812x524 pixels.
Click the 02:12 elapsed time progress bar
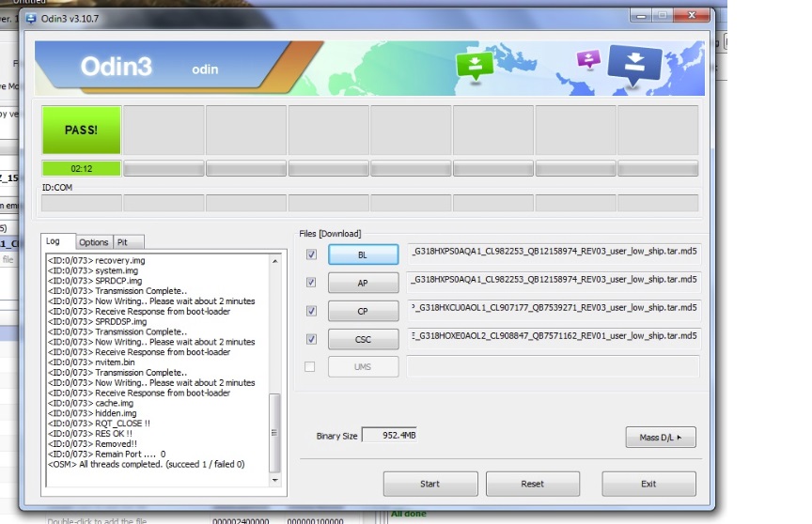tap(82, 169)
